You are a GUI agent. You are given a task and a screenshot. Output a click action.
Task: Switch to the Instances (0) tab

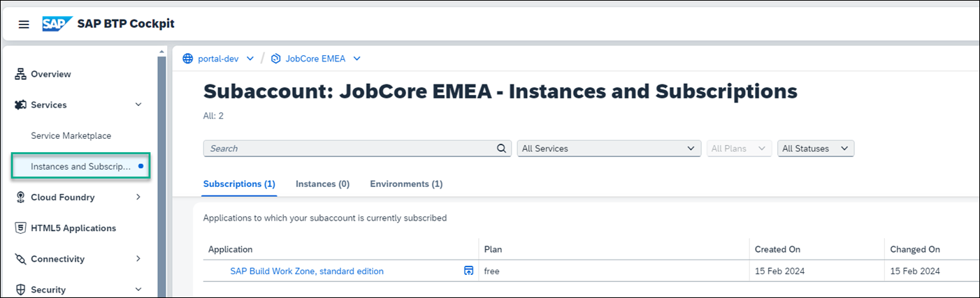[x=322, y=184]
